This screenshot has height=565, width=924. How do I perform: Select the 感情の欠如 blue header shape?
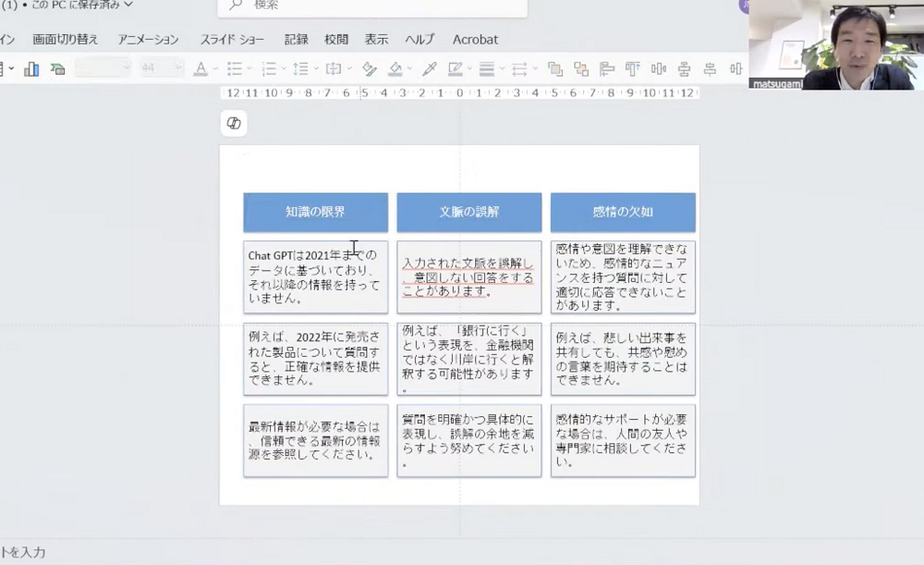(623, 212)
